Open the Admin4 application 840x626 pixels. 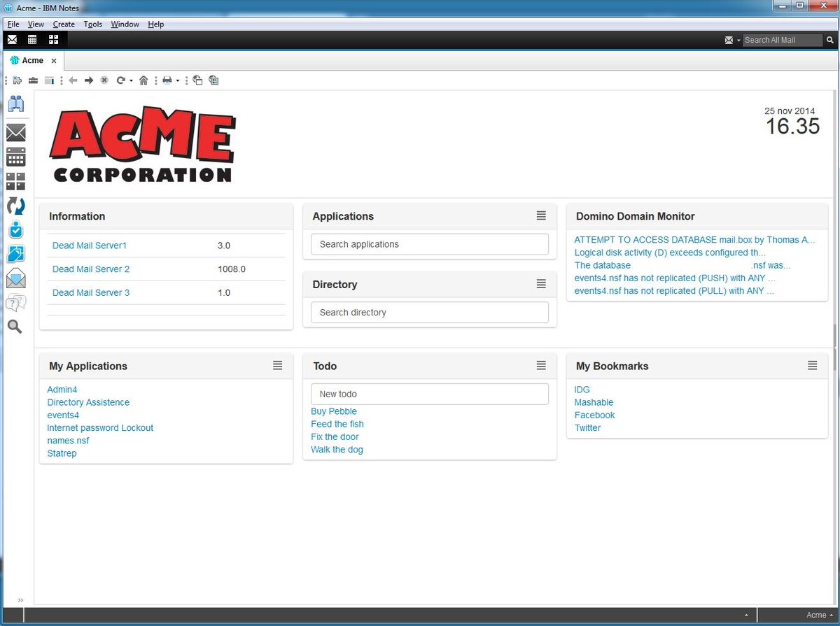coord(62,390)
